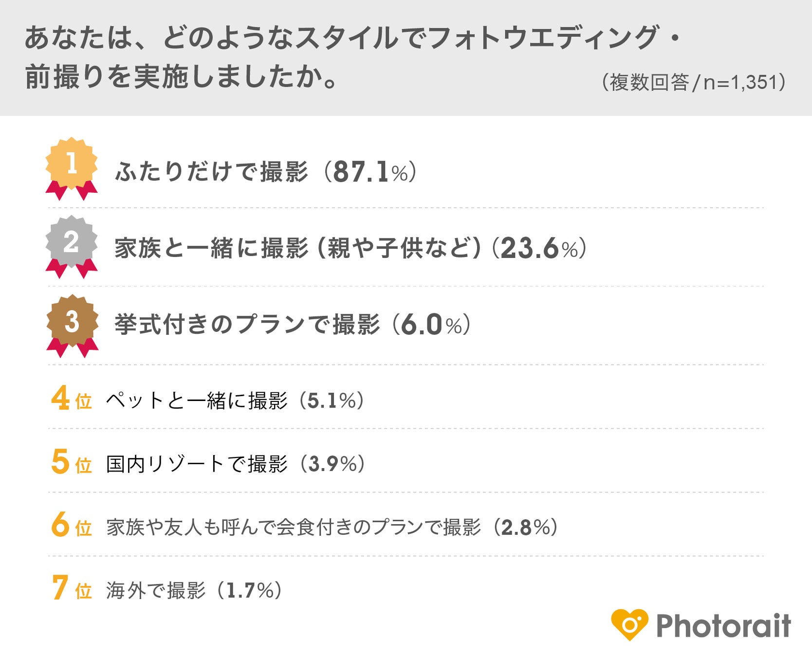Click the Photorait heart camera logo icon

point(629,624)
